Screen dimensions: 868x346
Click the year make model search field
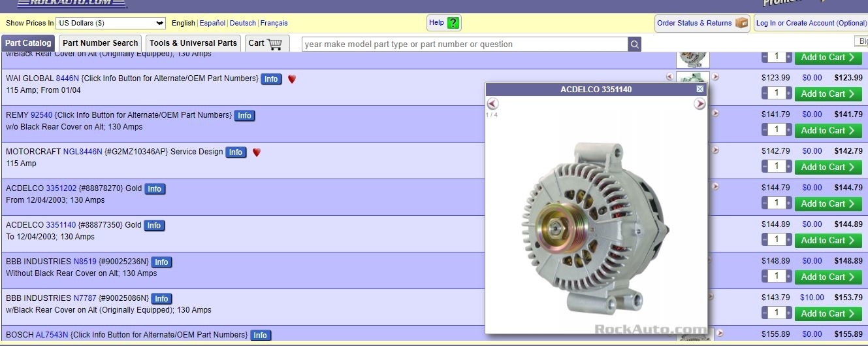pos(465,44)
